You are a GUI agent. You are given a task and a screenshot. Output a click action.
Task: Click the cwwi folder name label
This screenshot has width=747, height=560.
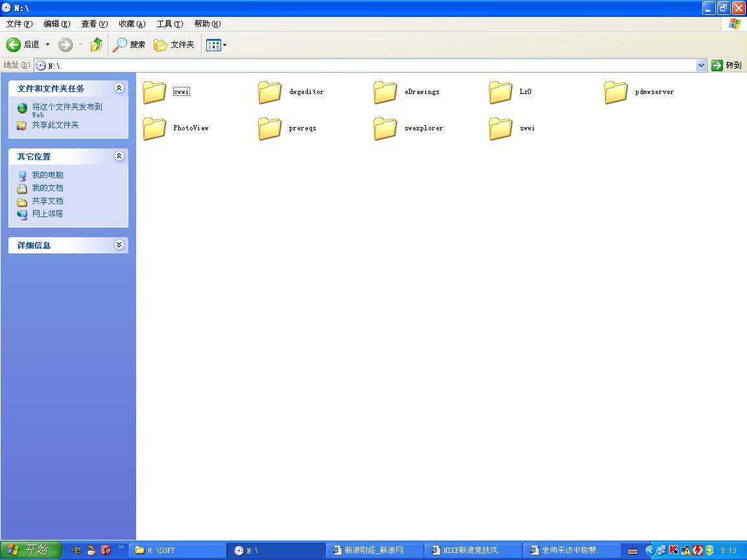coord(182,91)
